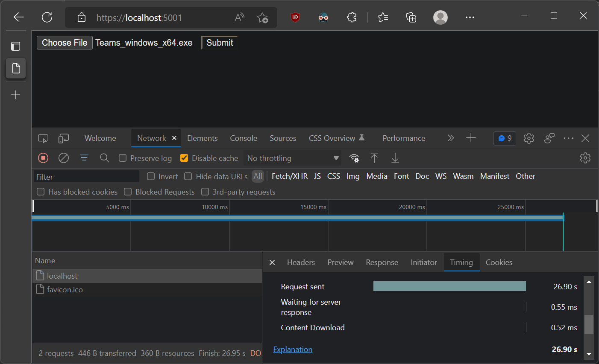
Task: View site information lock icon
Action: (x=81, y=17)
